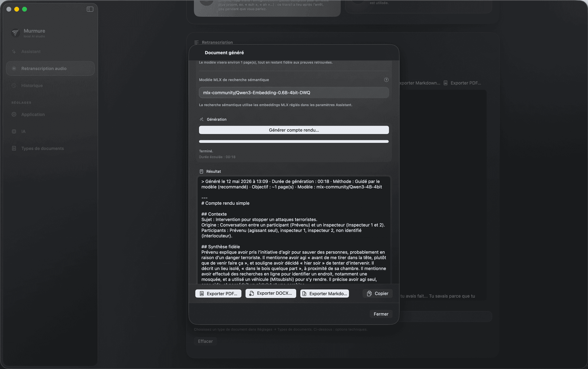Click the background Exporter PDF file icon
The width and height of the screenshot is (588, 369).
(445, 83)
